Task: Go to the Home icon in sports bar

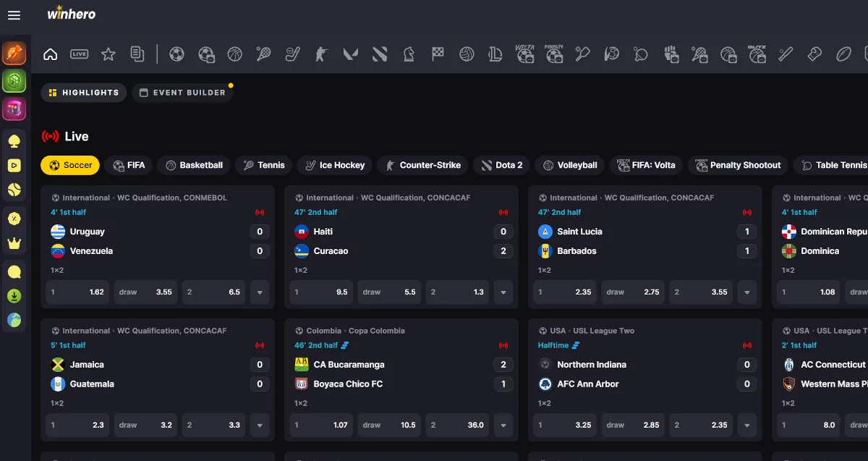Action: point(50,54)
